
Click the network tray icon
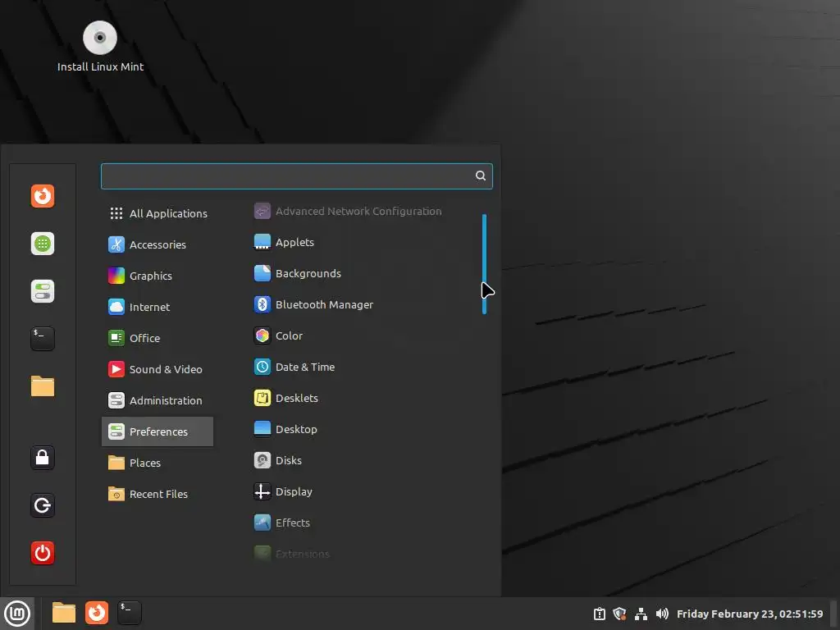tap(641, 614)
